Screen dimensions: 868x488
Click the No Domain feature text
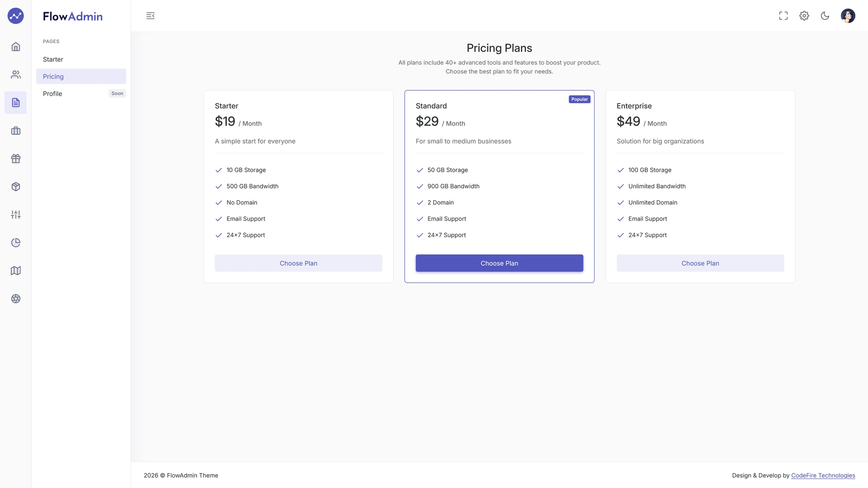coord(242,202)
